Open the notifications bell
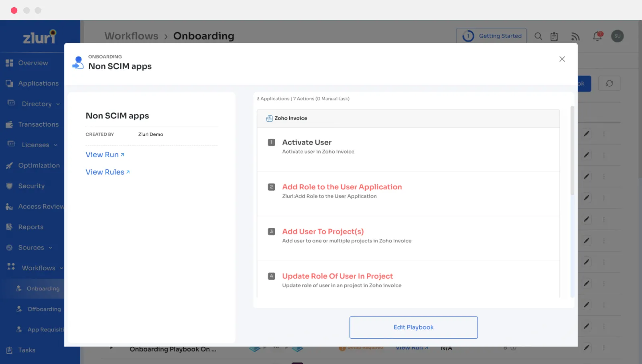Screen dimensions: 642x364 [597, 36]
